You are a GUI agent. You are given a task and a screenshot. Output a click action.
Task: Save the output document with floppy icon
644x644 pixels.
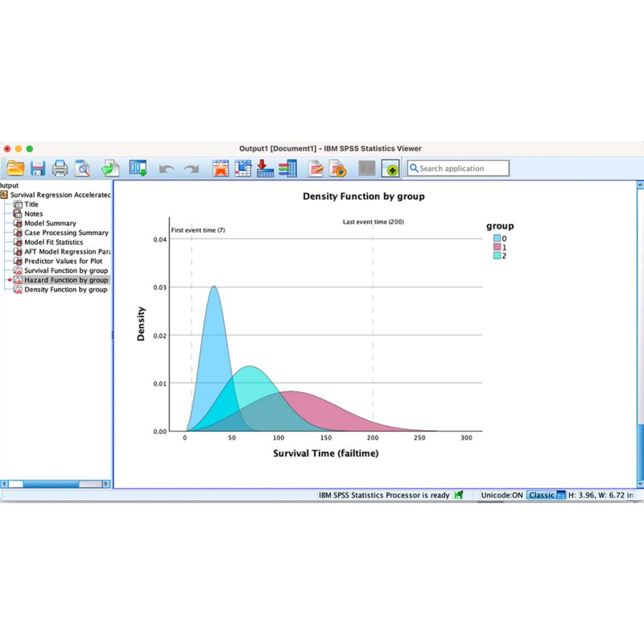click(38, 168)
